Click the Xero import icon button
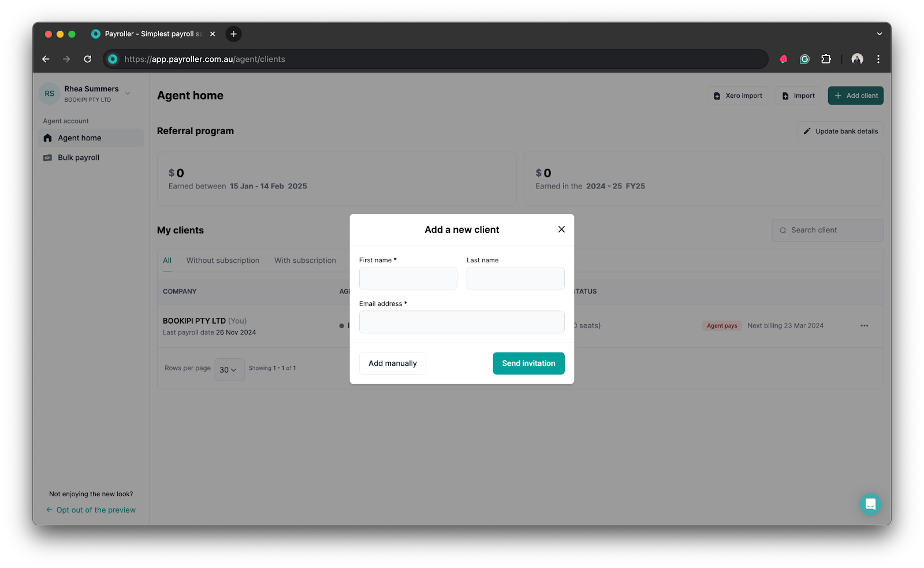Screen dimensions: 924x568 pos(716,95)
